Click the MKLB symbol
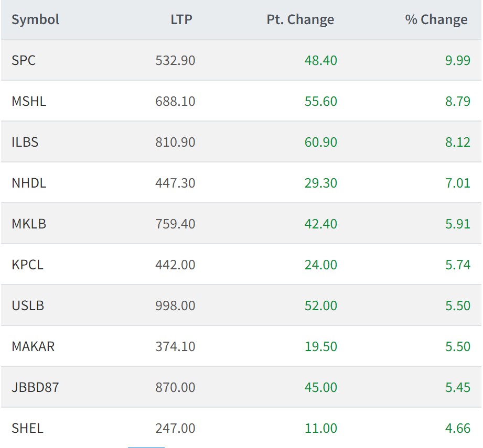The width and height of the screenshot is (483, 448). (x=29, y=224)
